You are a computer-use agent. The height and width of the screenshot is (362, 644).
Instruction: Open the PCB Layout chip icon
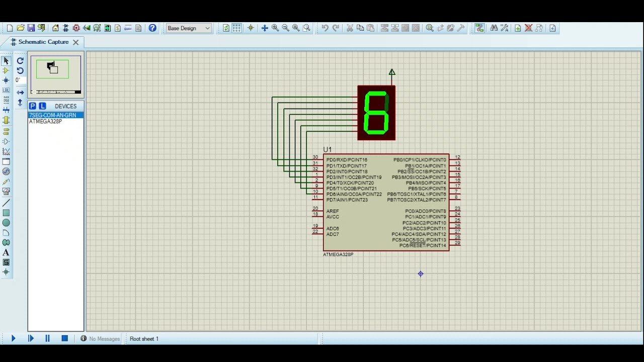pos(76,28)
